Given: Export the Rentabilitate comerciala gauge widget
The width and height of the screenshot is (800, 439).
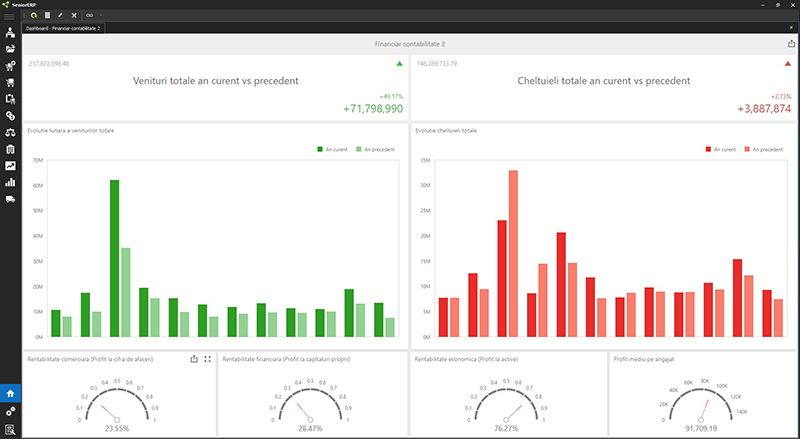Looking at the screenshot, I should click(193, 359).
